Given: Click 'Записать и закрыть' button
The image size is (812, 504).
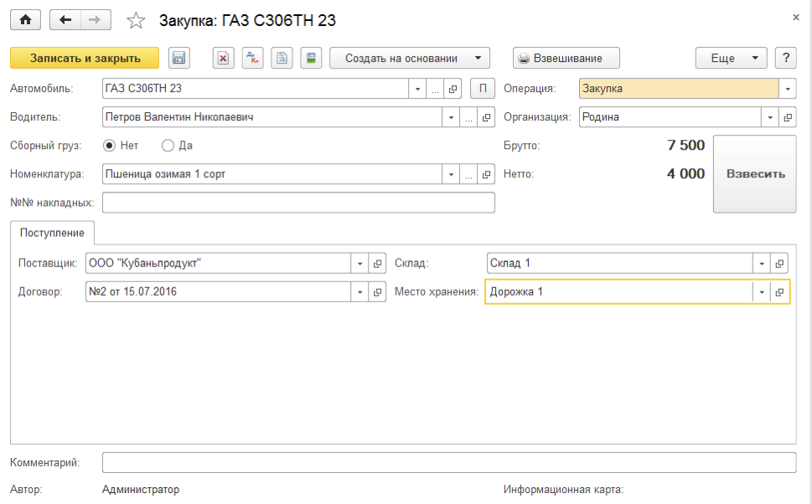Looking at the screenshot, I should tap(85, 58).
